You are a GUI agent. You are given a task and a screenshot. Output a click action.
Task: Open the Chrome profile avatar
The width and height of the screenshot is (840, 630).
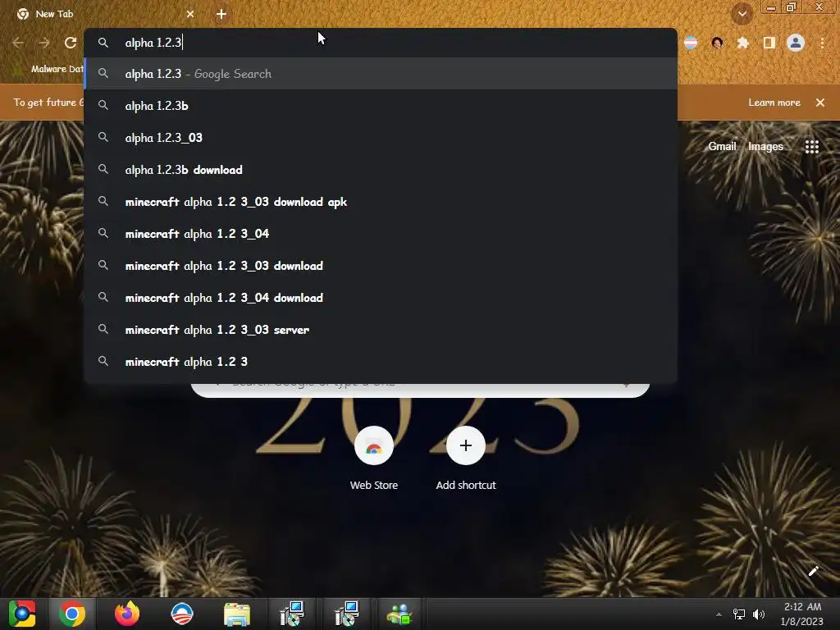796,43
